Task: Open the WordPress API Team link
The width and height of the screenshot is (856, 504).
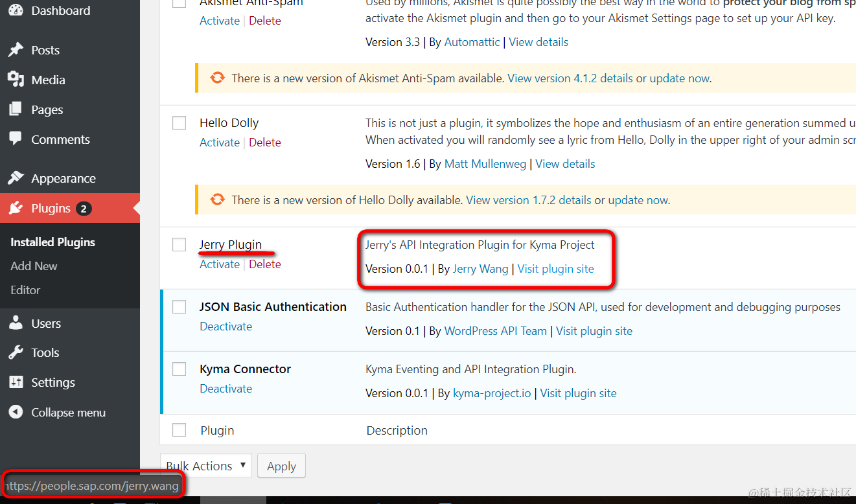Action: 496,331
